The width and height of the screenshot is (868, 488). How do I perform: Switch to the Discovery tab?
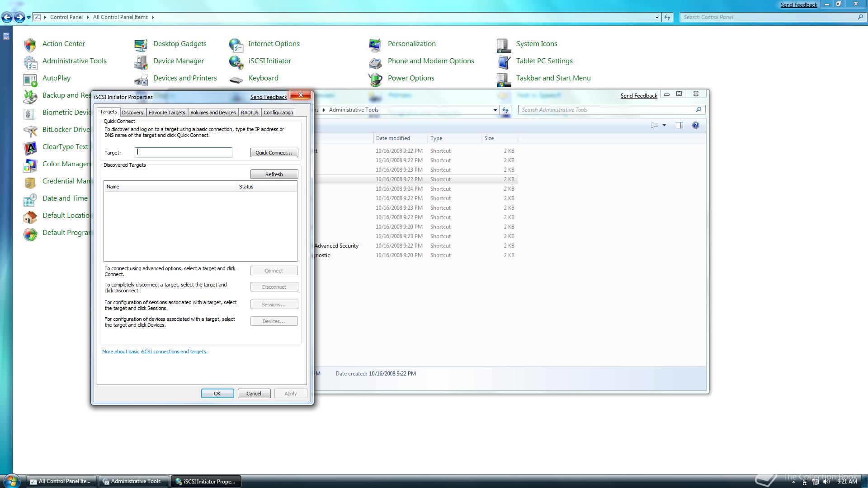coord(132,113)
